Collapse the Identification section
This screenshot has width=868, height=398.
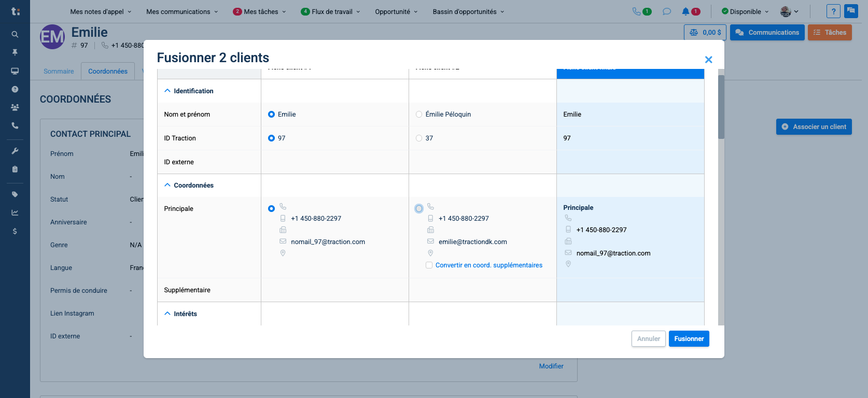pos(167,91)
